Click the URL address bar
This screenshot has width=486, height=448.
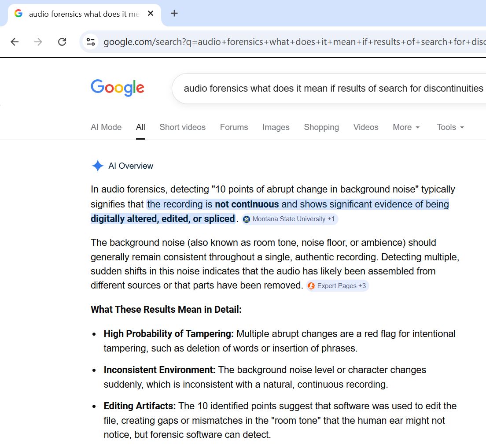291,42
